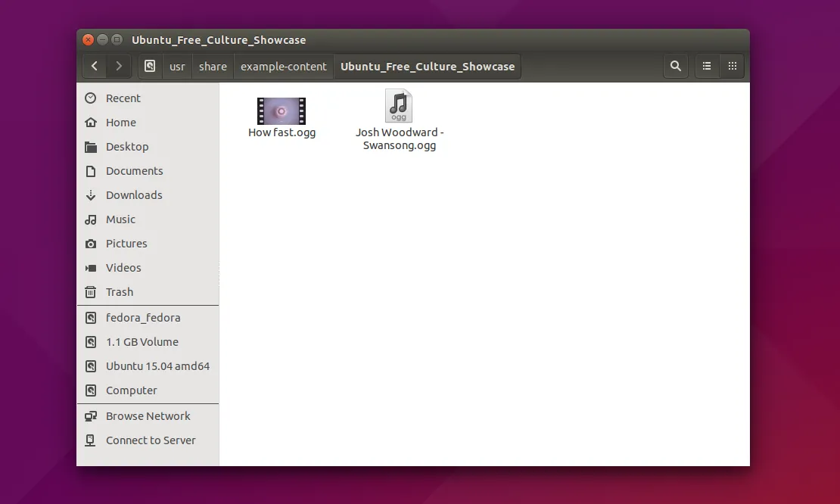This screenshot has height=504, width=840.
Task: Click the Ubuntu 15.04 amd64 drive icon
Action: pyautogui.click(x=91, y=366)
